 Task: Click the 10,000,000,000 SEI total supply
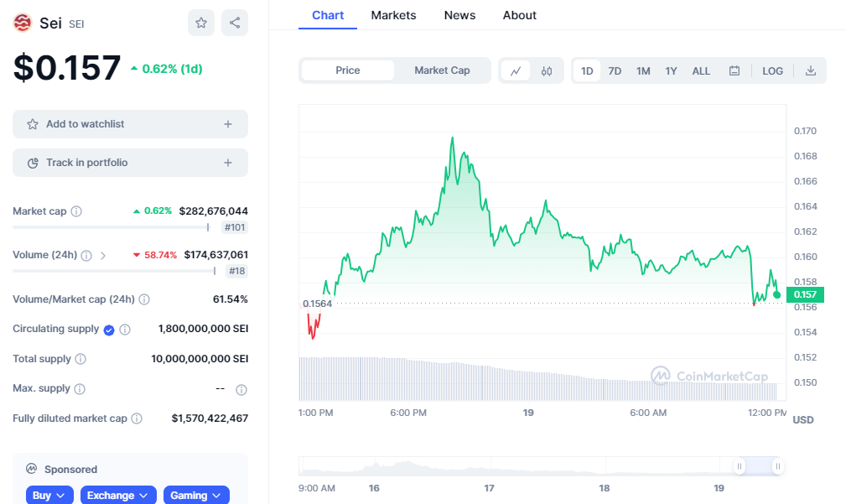(x=200, y=359)
